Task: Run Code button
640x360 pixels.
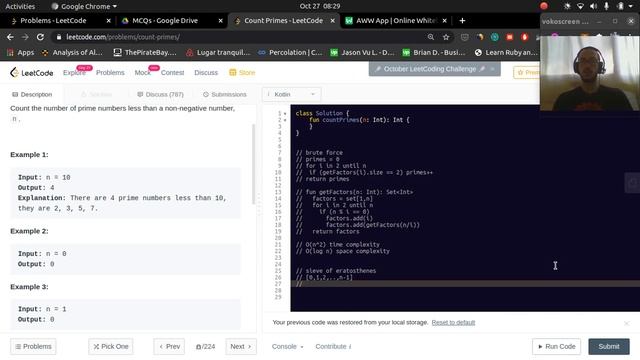Action: click(557, 347)
